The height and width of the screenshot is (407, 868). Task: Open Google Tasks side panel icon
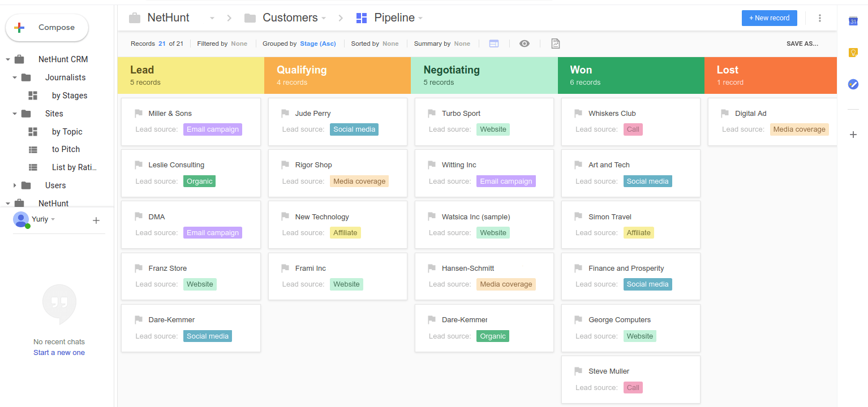click(853, 84)
